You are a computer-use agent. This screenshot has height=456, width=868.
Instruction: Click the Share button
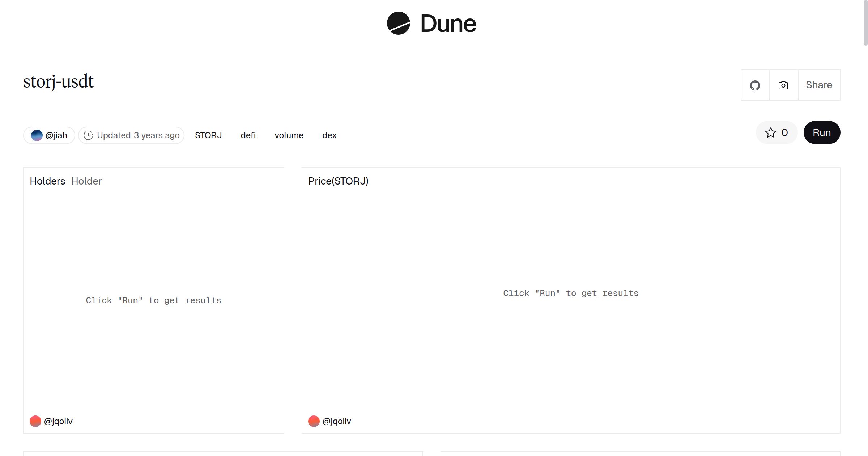[819, 85]
